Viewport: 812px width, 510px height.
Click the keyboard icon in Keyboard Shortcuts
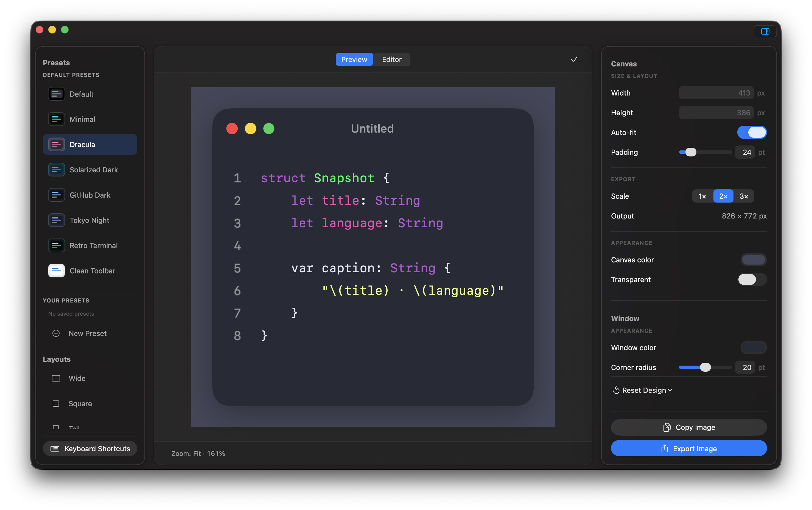click(x=55, y=449)
